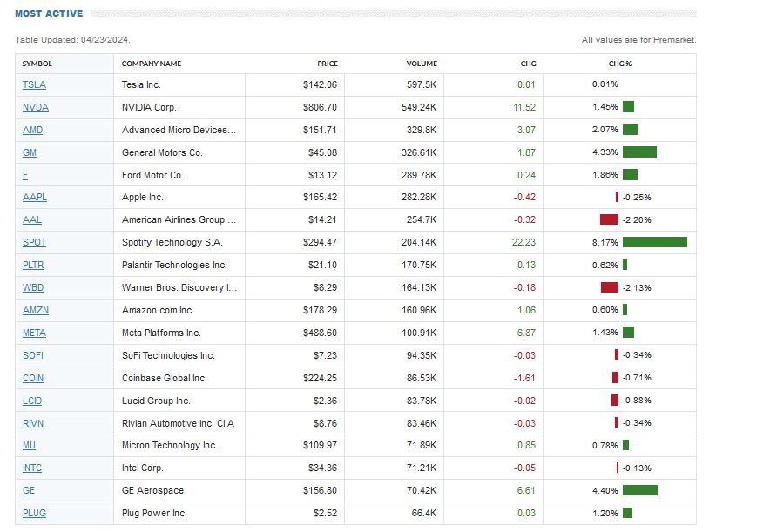The image size is (770, 532).
Task: Click the META ticker link
Action: 34,333
